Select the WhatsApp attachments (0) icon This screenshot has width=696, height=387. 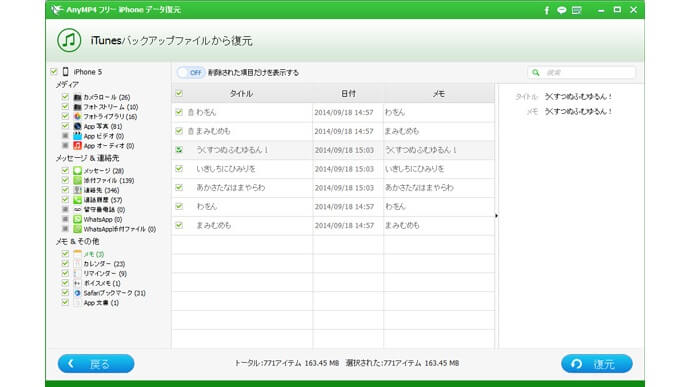tap(78, 229)
